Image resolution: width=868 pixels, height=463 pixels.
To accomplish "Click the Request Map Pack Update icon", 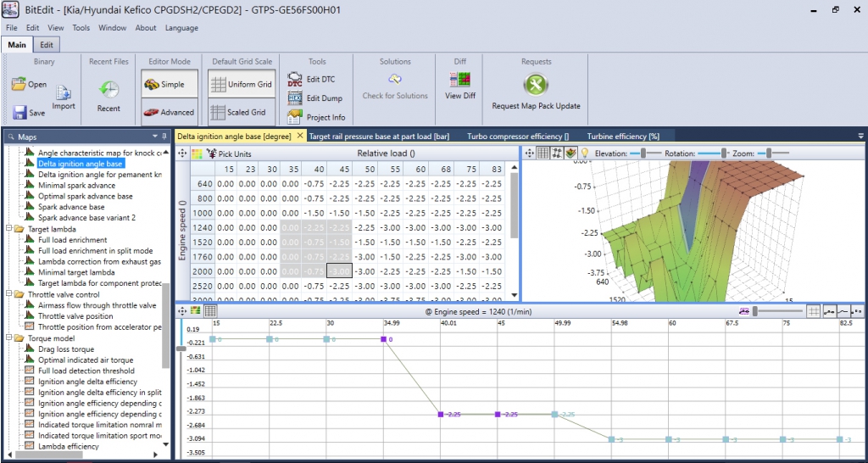I will tap(536, 85).
